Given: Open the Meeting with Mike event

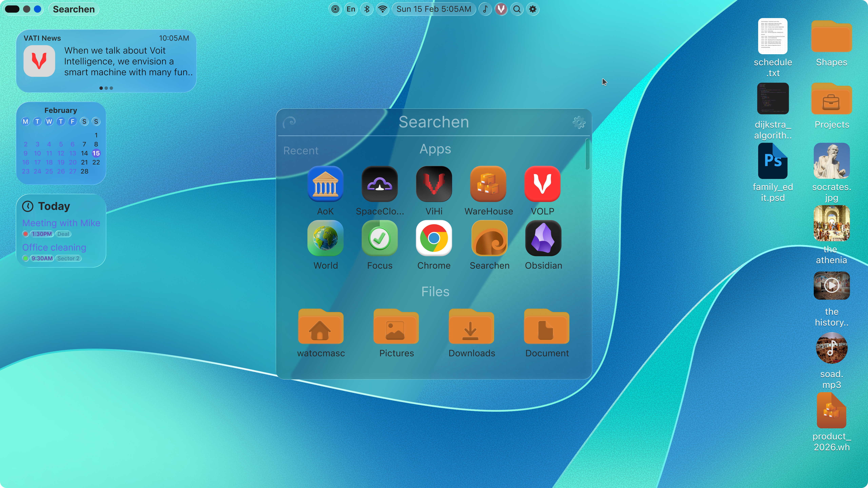Looking at the screenshot, I should [x=61, y=223].
